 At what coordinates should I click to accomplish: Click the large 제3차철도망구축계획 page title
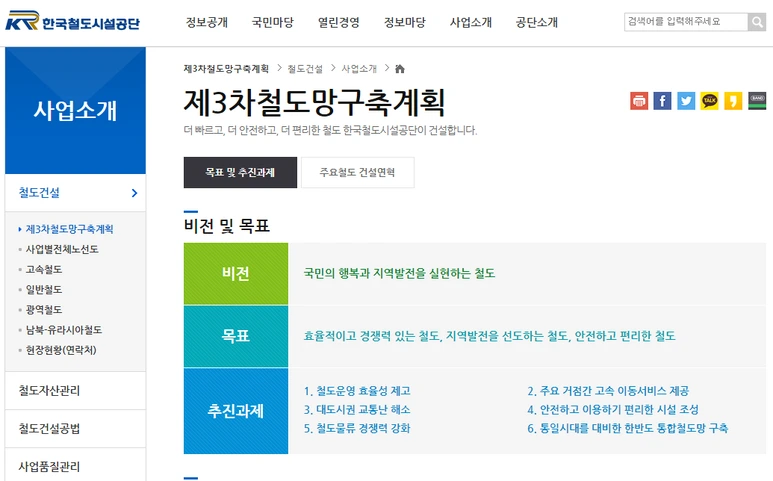315,102
